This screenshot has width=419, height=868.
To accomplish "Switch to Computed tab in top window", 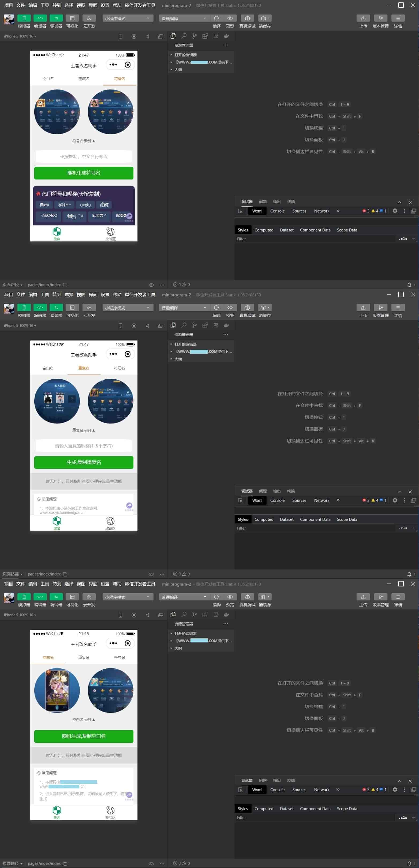I will [x=264, y=230].
